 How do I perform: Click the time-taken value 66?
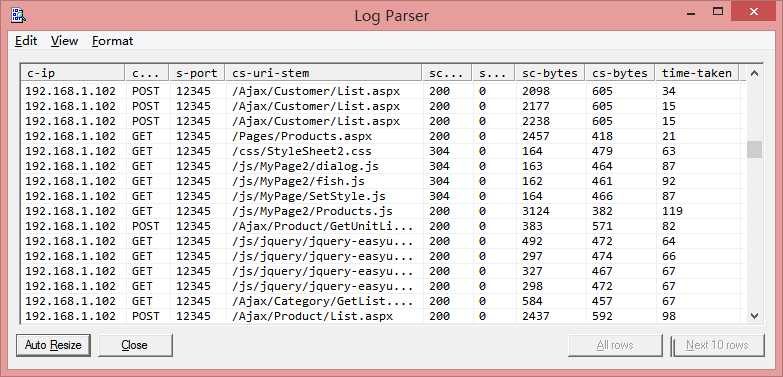(x=669, y=256)
